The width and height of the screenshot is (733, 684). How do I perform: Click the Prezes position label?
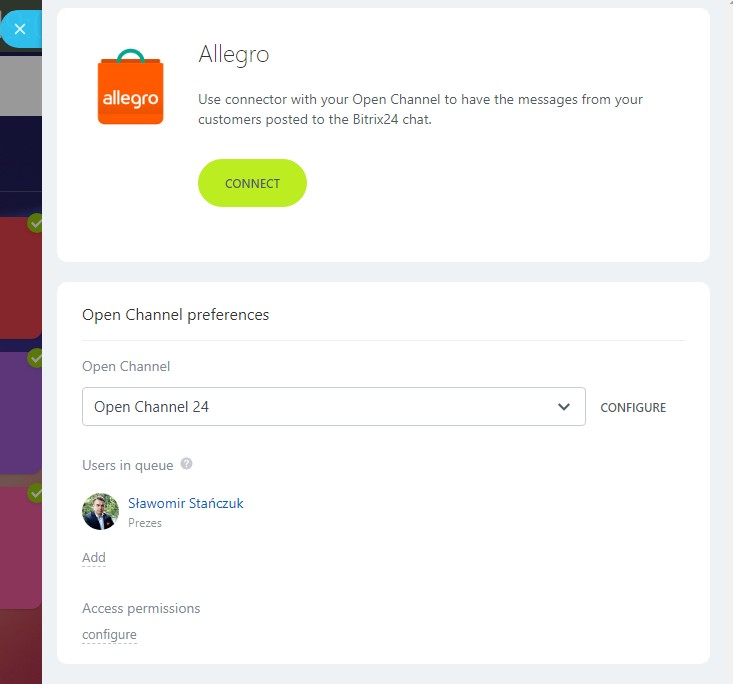[x=145, y=523]
